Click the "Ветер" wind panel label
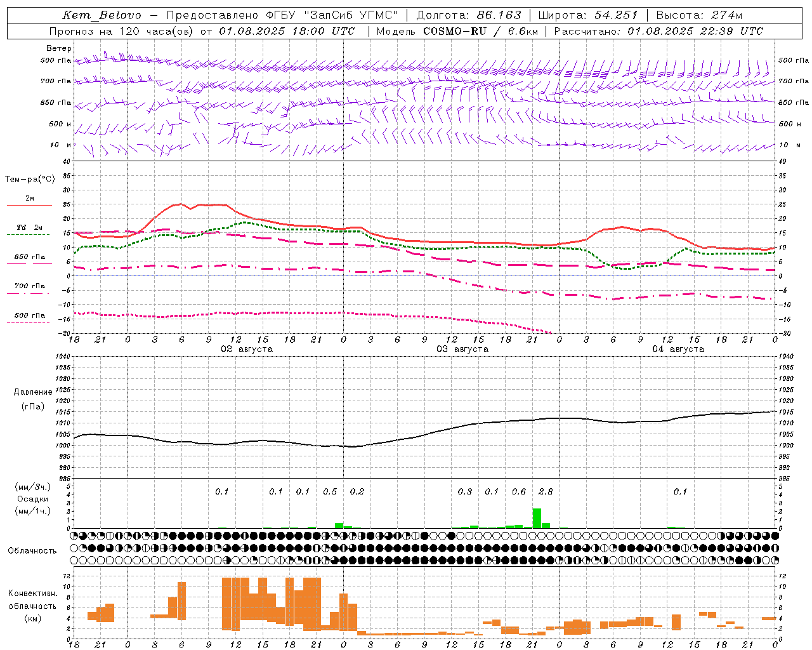Screen dimensions: 812x650 tap(59, 48)
